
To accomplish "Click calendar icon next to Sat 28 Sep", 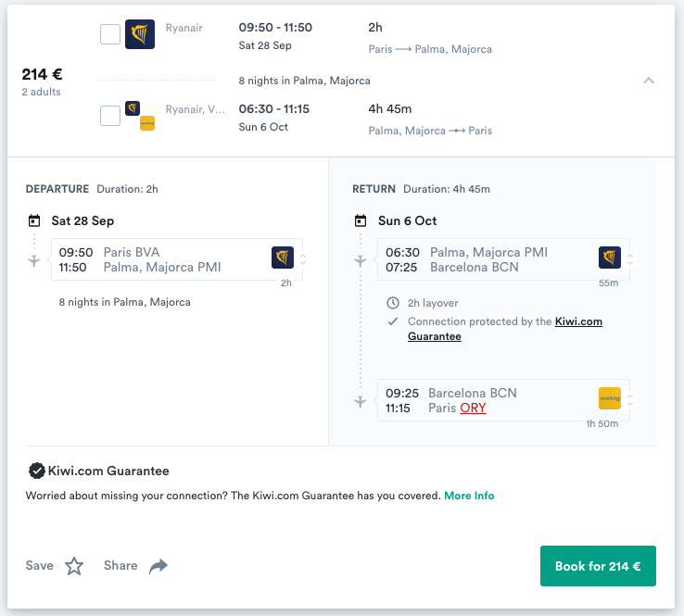I will click(34, 220).
